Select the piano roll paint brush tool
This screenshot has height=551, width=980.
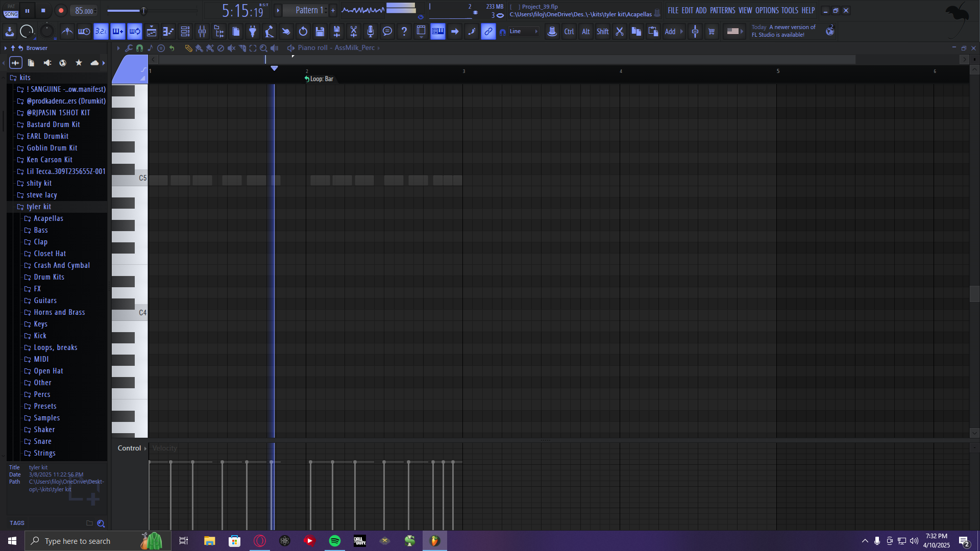[199, 48]
